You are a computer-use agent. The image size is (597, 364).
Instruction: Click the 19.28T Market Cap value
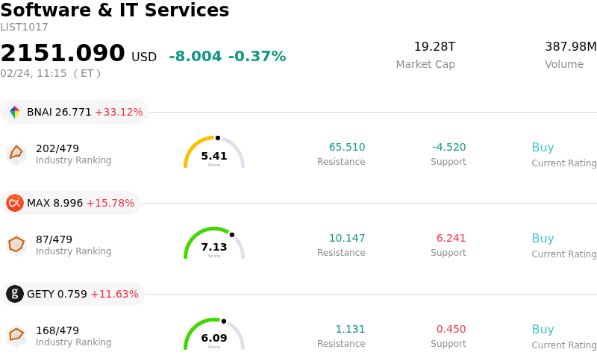tap(434, 47)
